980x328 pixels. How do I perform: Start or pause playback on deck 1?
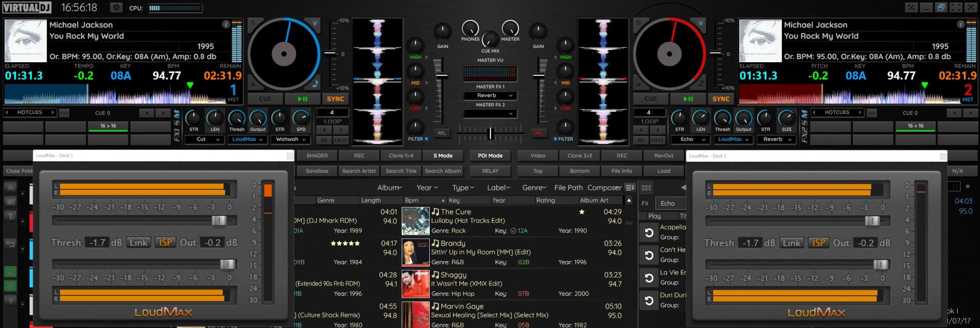(302, 99)
